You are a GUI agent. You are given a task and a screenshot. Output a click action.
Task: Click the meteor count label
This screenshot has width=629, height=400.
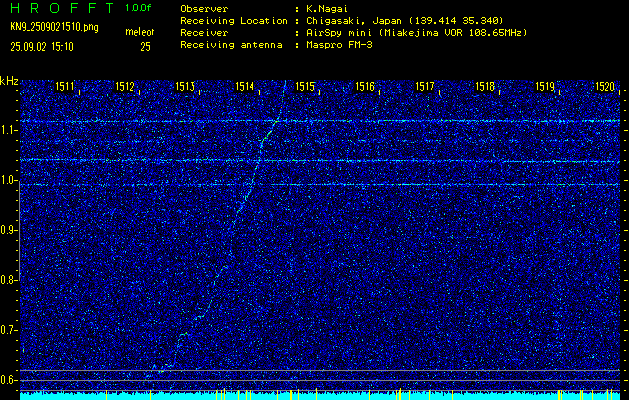pyautogui.click(x=140, y=32)
